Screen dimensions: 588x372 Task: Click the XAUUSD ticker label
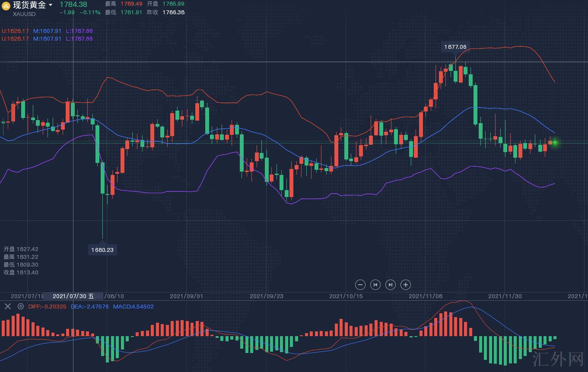[x=24, y=14]
